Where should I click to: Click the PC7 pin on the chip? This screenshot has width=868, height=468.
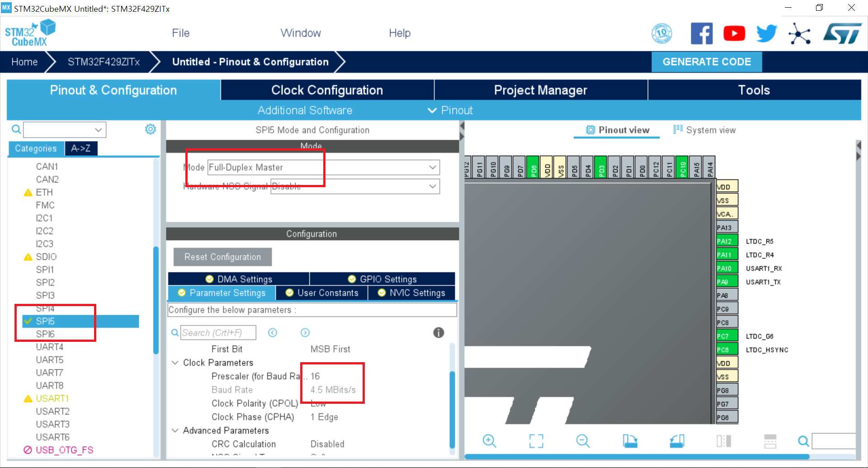coord(727,336)
